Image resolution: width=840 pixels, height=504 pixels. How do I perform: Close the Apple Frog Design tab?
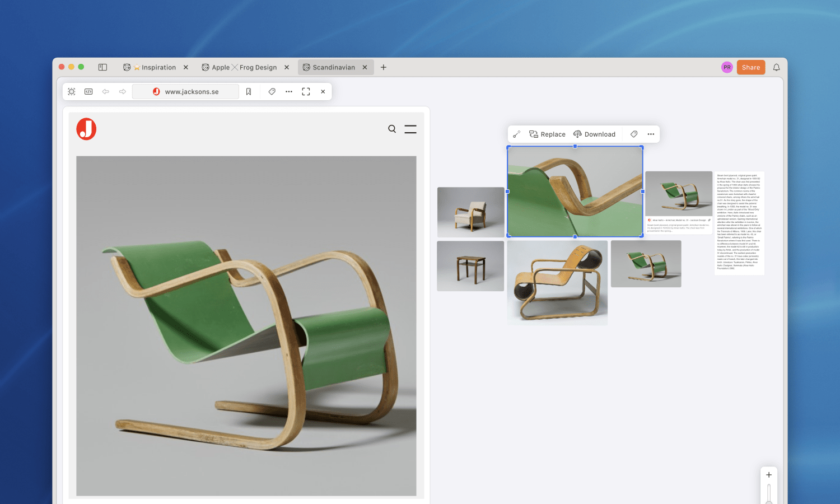tap(287, 67)
